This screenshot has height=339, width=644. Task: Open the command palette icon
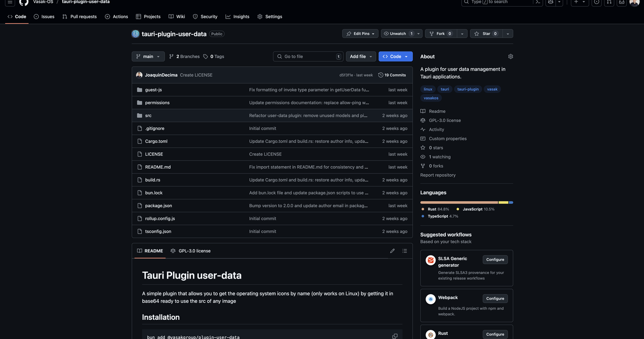[538, 2]
